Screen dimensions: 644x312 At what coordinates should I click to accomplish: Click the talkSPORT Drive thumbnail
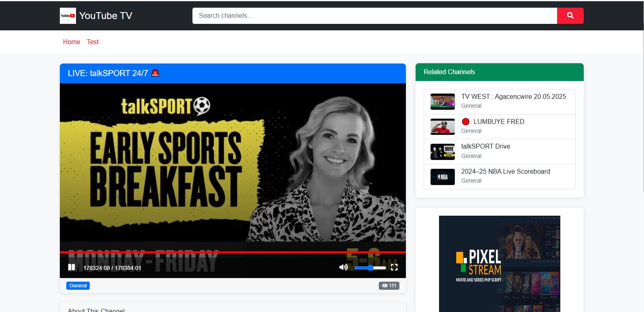click(x=443, y=152)
